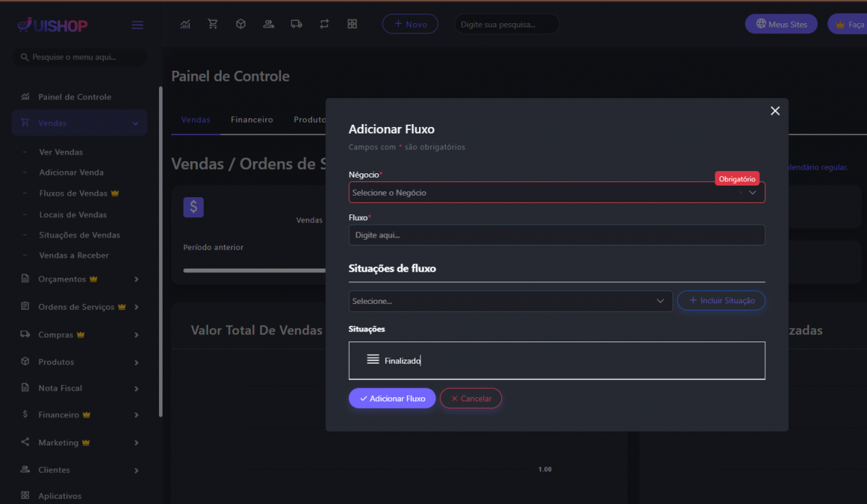Open Fluxos de Vendas menu item

pyautogui.click(x=73, y=194)
